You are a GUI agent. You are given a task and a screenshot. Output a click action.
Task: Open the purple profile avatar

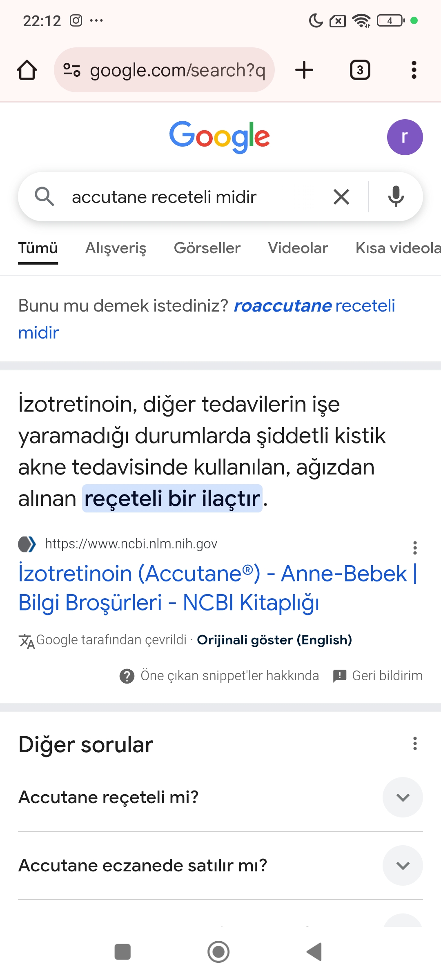coord(404,137)
